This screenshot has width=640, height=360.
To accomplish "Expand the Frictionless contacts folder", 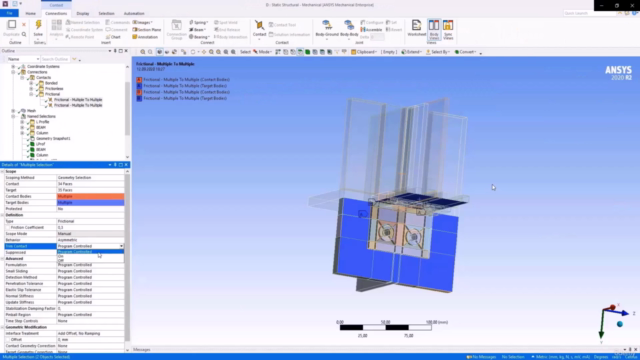I will pos(31,89).
